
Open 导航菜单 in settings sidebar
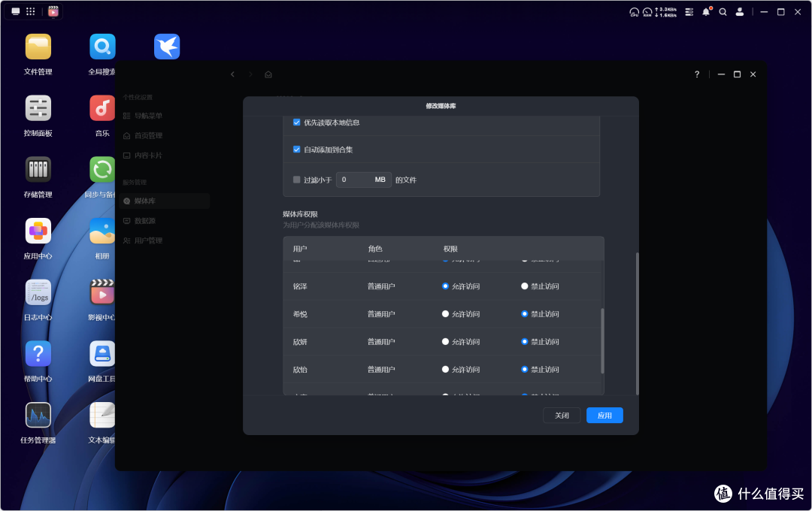click(164, 116)
